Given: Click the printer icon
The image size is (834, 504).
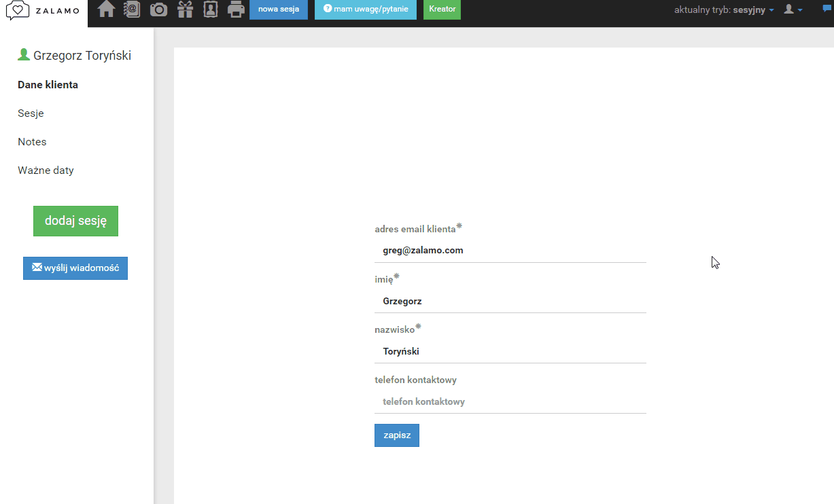Looking at the screenshot, I should (236, 10).
